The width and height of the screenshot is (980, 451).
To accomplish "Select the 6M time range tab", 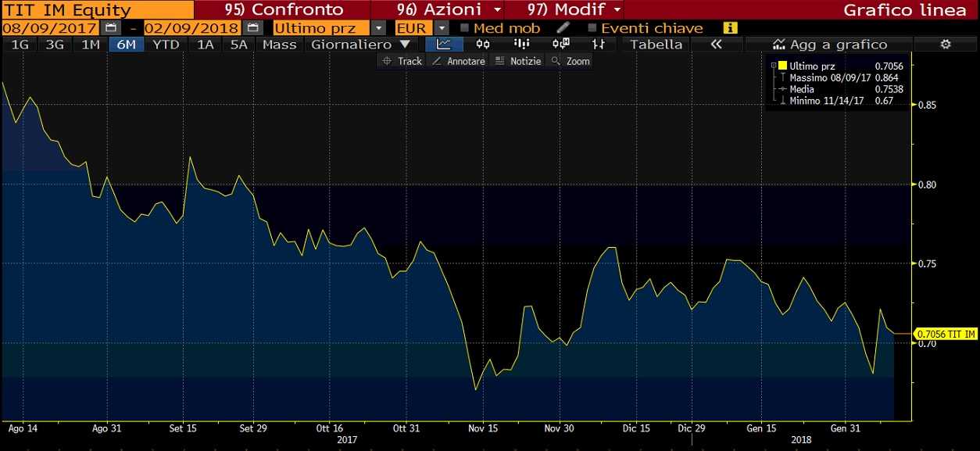I will tap(126, 45).
